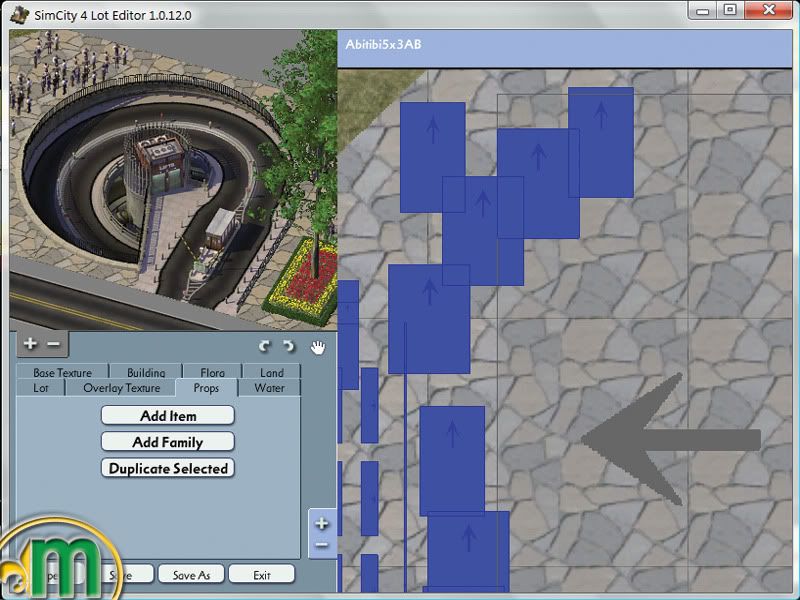Click the Save As button

pos(191,574)
